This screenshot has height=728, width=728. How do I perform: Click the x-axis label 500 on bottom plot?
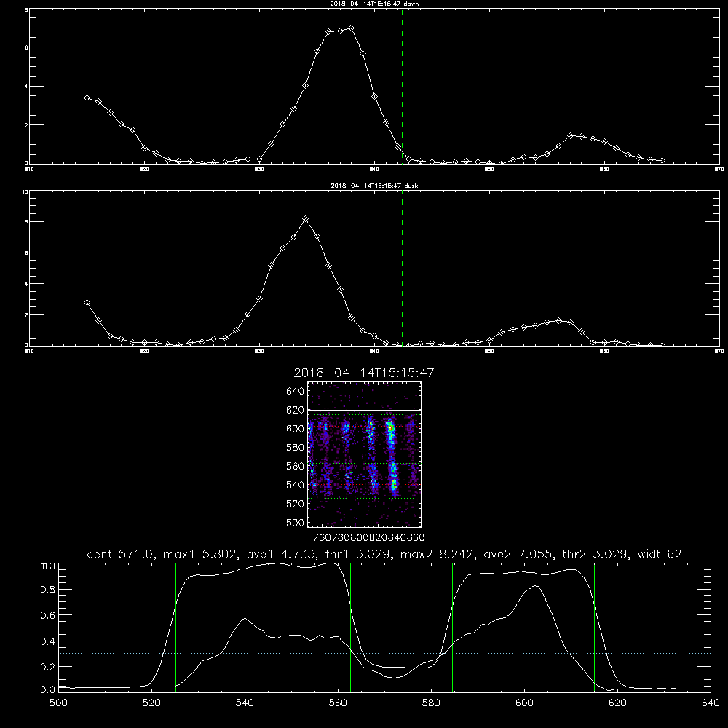point(58,703)
